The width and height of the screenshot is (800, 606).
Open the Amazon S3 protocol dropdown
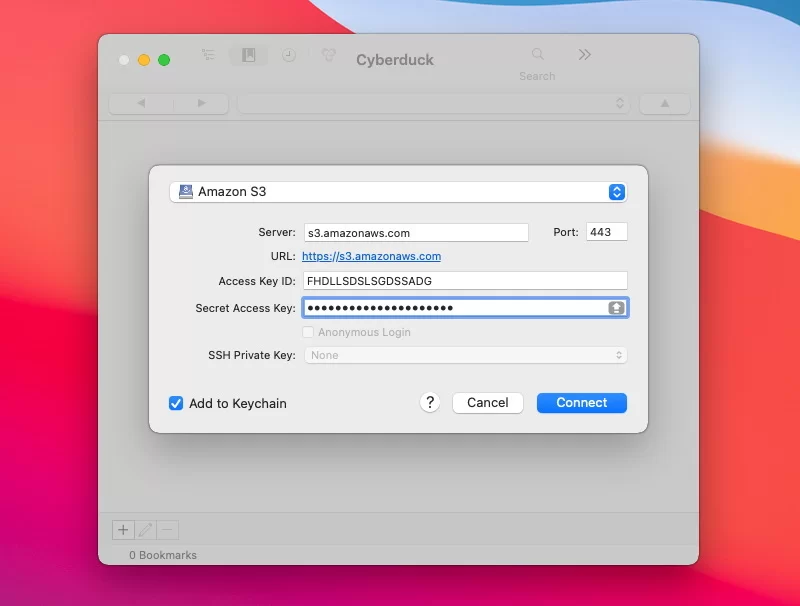click(398, 192)
